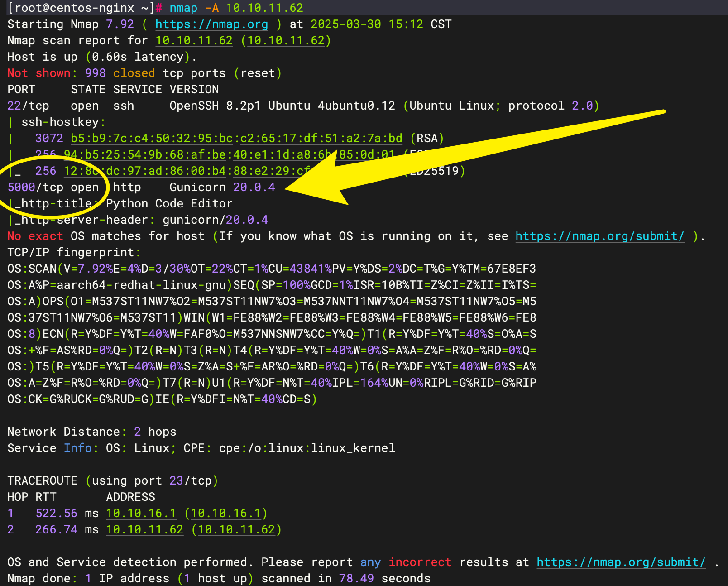Click the Gunicorn 20.0.4 version text
728x586 pixels.
[x=222, y=187]
